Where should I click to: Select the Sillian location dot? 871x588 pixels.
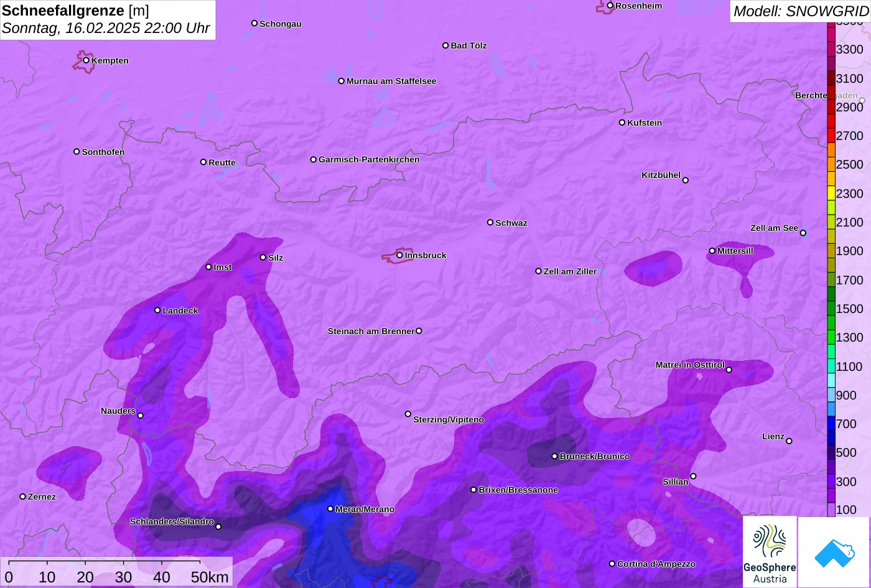693,477
